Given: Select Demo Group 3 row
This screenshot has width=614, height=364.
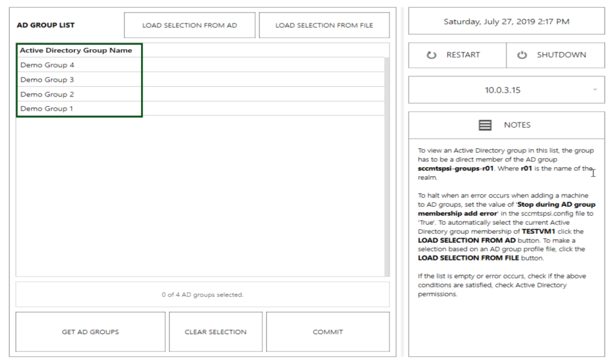Looking at the screenshot, I should (47, 80).
